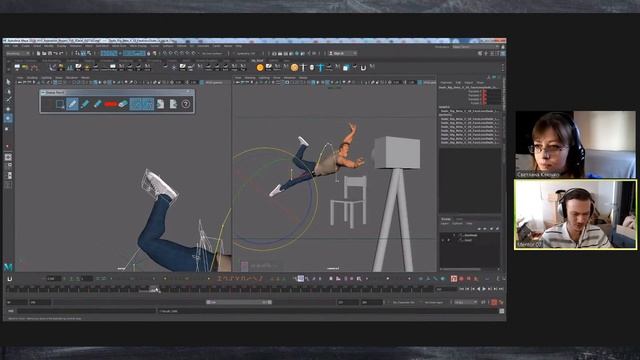The image size is (640, 360).
Task: Click the Open Scene icon on the status line
Action: tap(44, 53)
